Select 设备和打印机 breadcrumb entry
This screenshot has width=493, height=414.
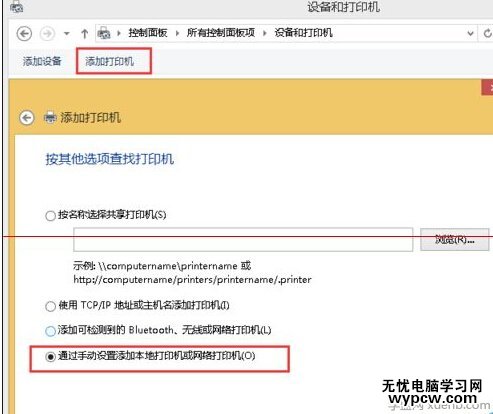[303, 33]
